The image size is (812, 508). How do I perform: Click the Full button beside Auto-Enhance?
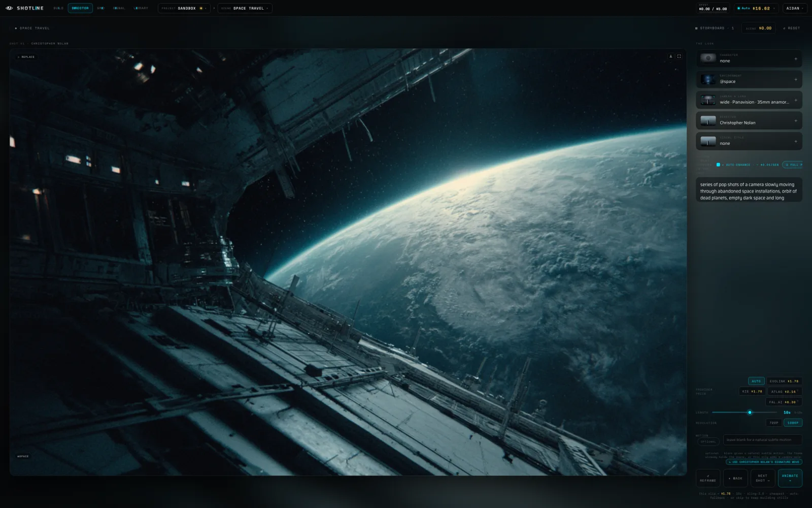tap(793, 165)
